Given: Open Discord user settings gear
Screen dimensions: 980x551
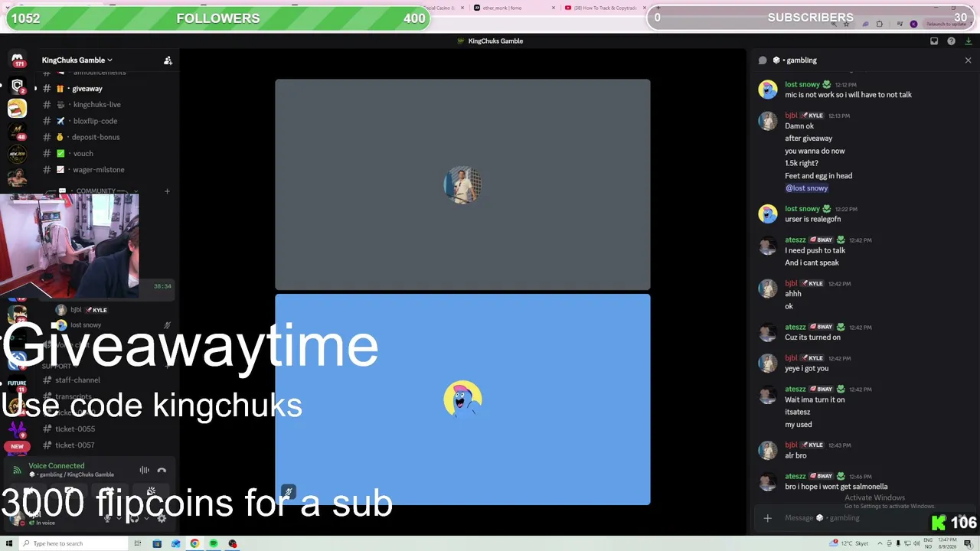Looking at the screenshot, I should tap(162, 518).
